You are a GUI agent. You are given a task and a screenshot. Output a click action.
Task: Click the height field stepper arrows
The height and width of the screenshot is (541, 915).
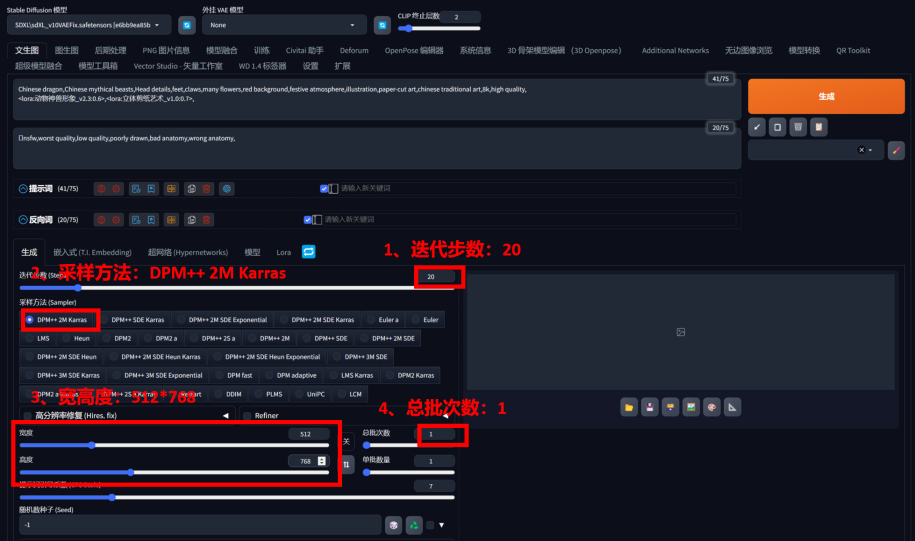coord(322,461)
